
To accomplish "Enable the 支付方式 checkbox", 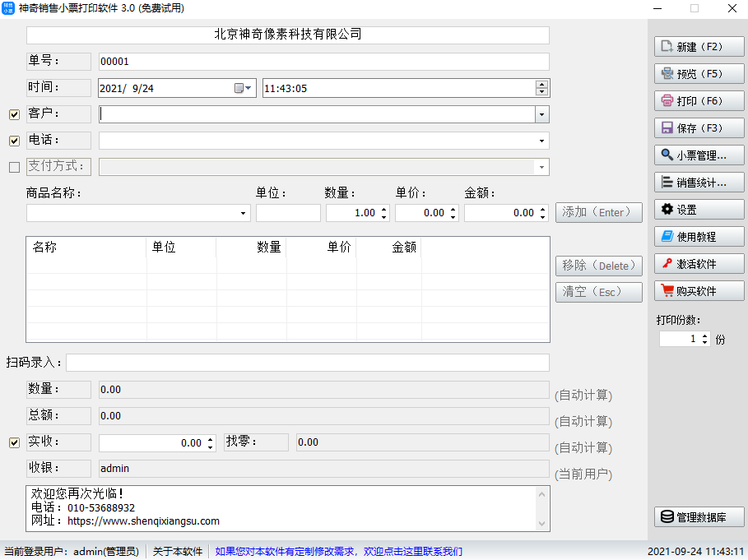I will coord(14,167).
